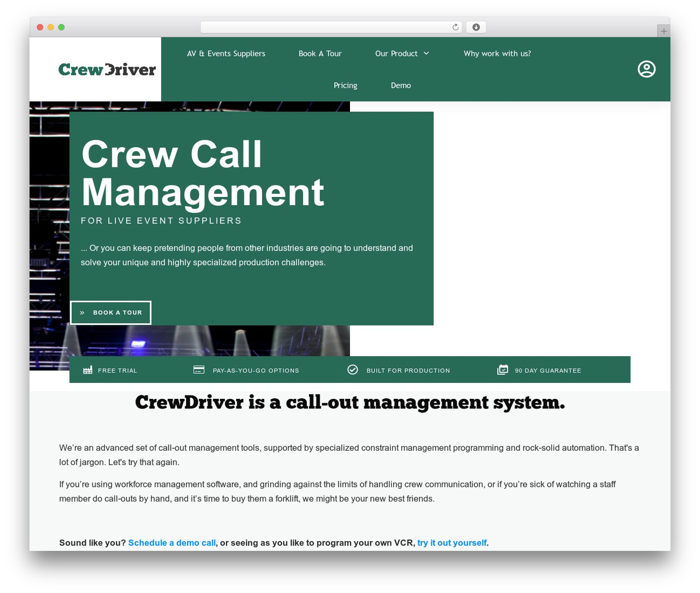This screenshot has height=593, width=700.
Task: Close the browser window with red button
Action: tap(40, 27)
